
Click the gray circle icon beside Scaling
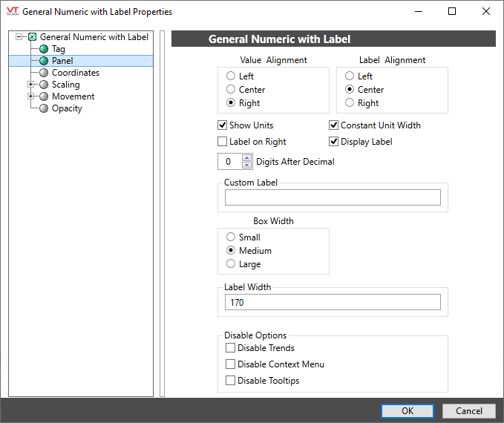pos(44,85)
